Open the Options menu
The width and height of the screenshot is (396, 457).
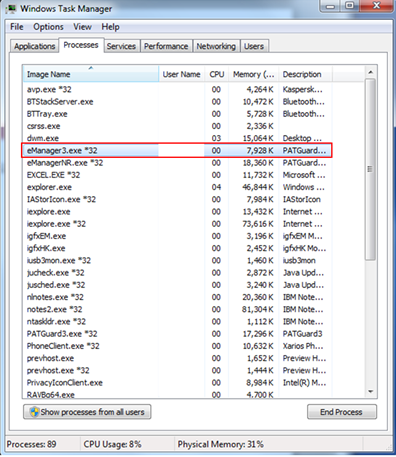coord(48,27)
